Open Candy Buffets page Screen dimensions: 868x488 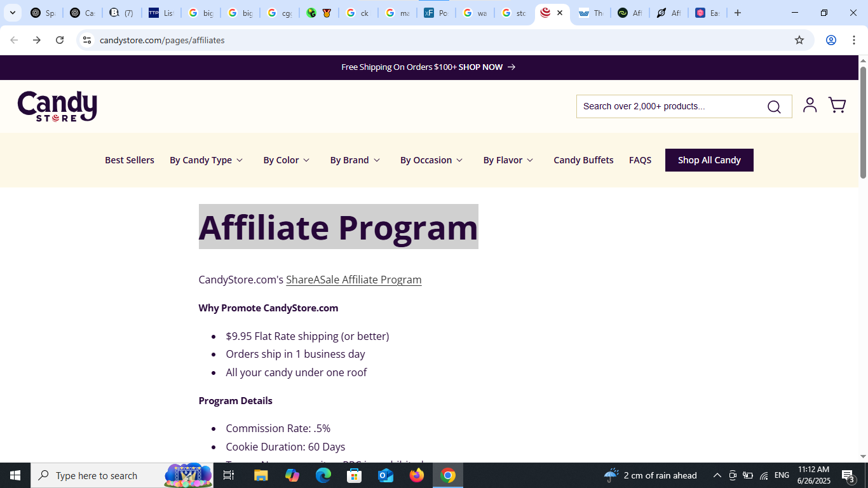tap(583, 160)
